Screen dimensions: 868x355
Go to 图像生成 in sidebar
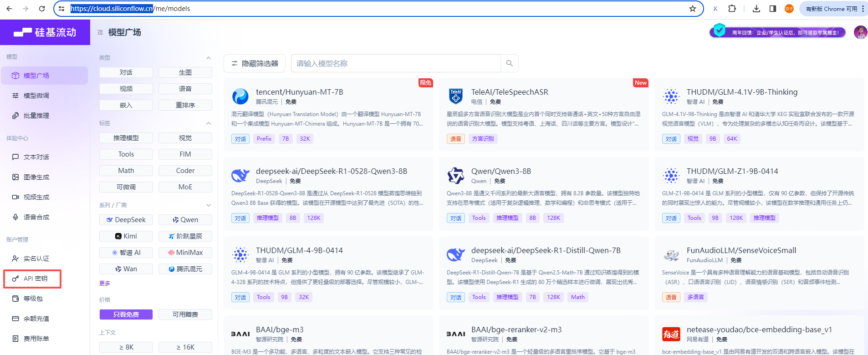[x=44, y=177]
